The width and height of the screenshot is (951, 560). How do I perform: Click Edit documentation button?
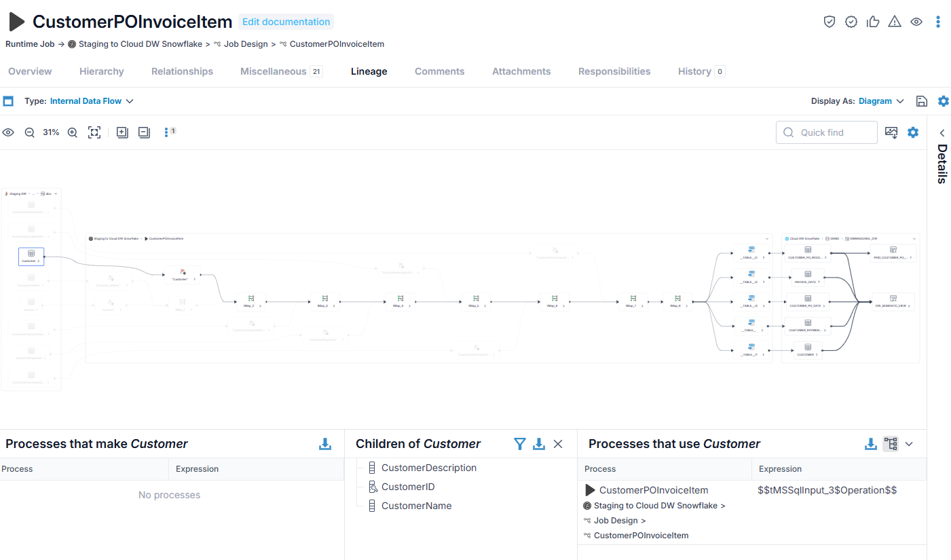286,22
